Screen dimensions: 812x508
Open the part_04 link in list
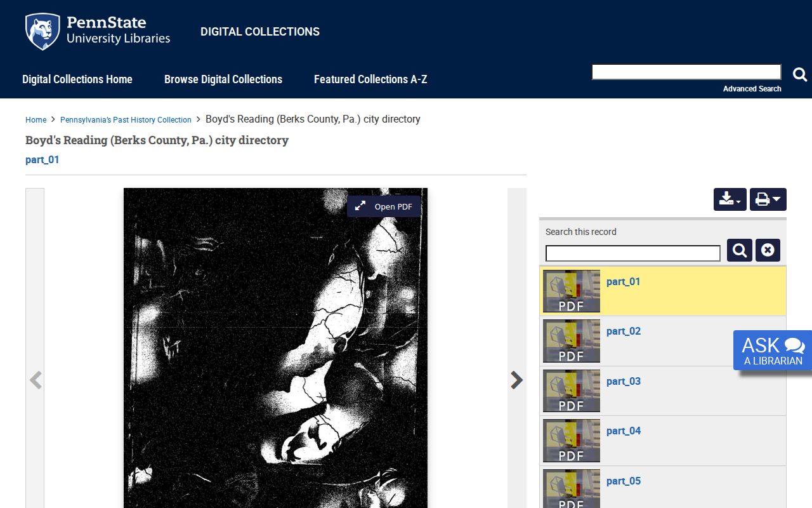tap(624, 431)
